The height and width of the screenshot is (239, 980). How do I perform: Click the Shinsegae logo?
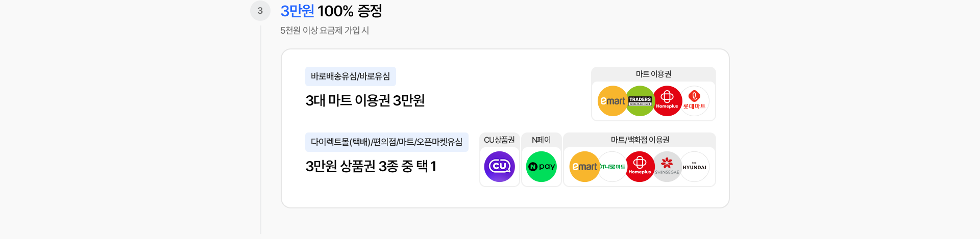(667, 167)
